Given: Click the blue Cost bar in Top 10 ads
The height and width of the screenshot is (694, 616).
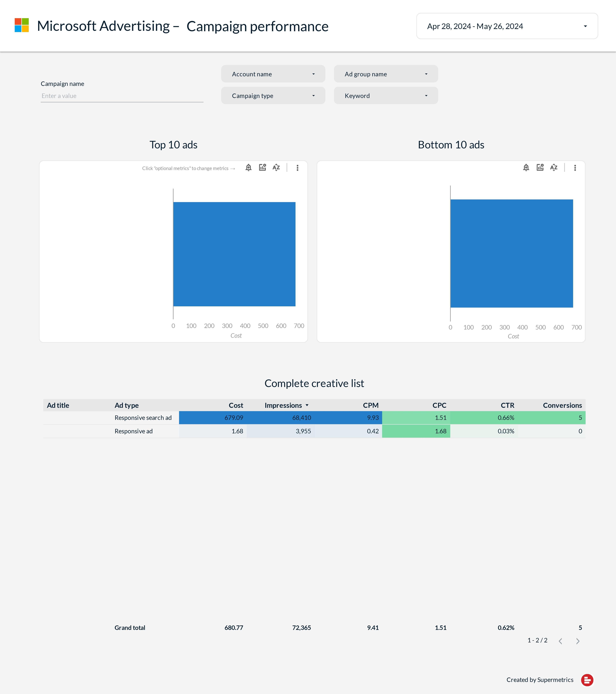Looking at the screenshot, I should [234, 254].
